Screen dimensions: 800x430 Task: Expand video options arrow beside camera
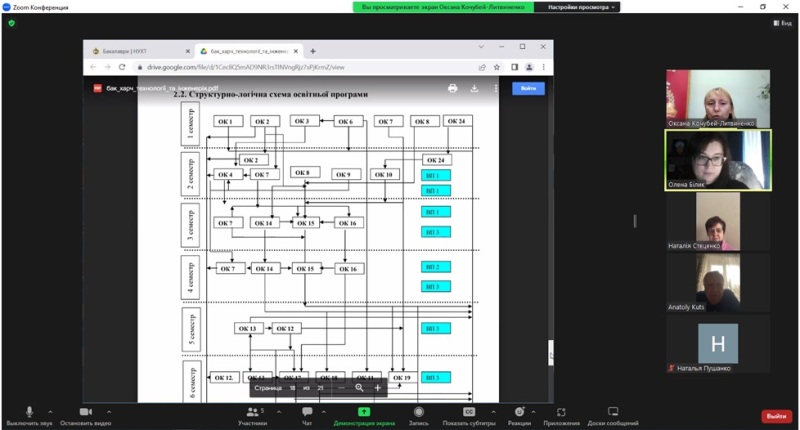click(109, 411)
